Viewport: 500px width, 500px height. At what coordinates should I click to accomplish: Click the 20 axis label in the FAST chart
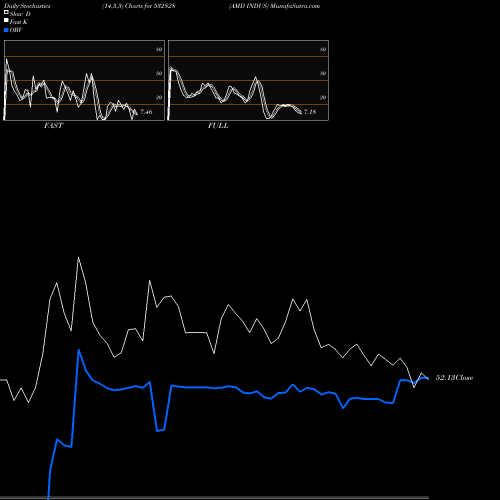[x=159, y=97]
